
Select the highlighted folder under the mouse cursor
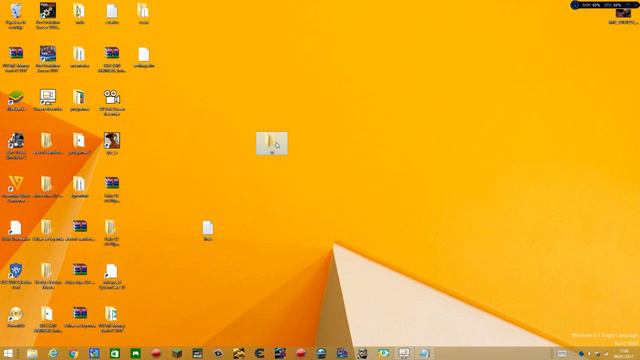pos(272,143)
